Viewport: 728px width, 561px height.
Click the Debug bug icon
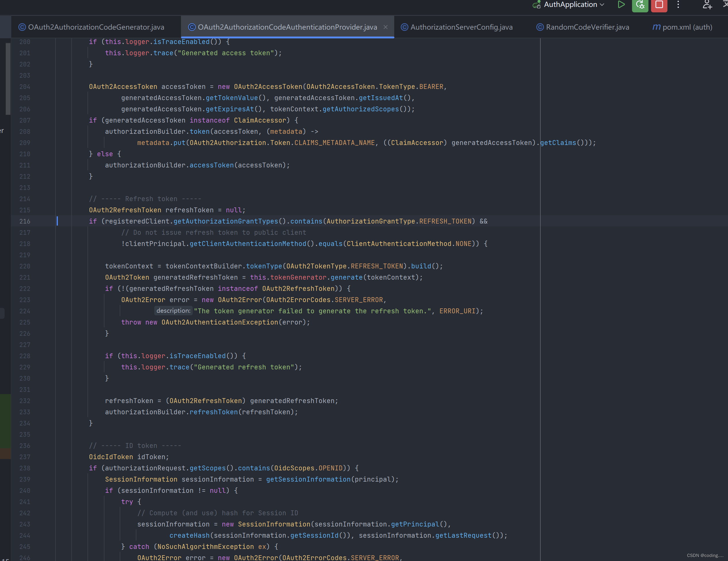640,5
